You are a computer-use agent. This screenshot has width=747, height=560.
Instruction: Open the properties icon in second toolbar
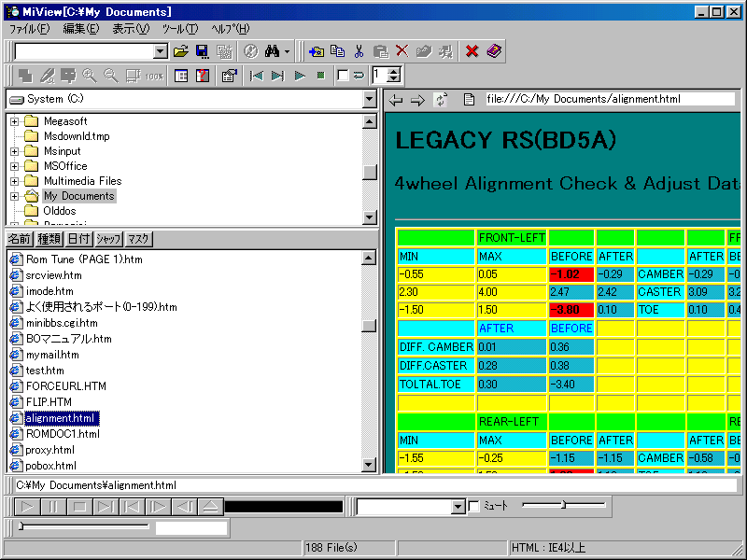pos(230,76)
